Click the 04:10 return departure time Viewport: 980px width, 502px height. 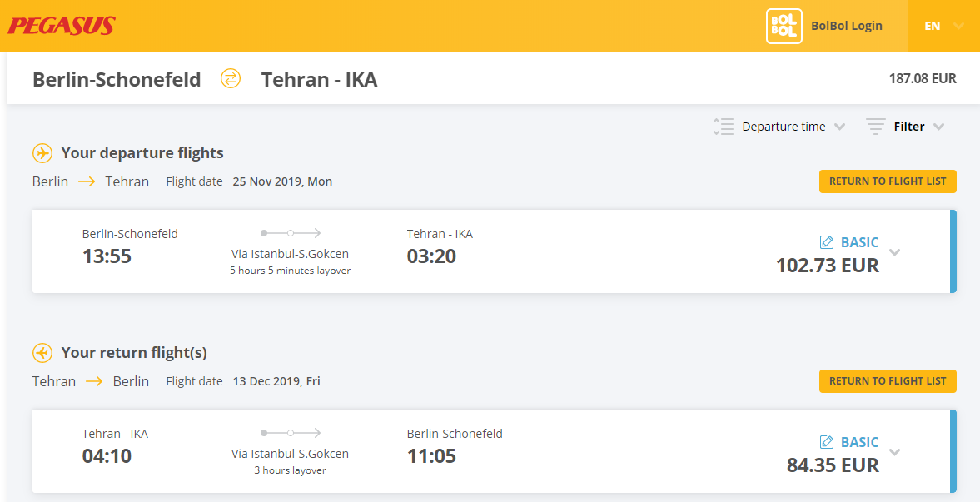107,455
